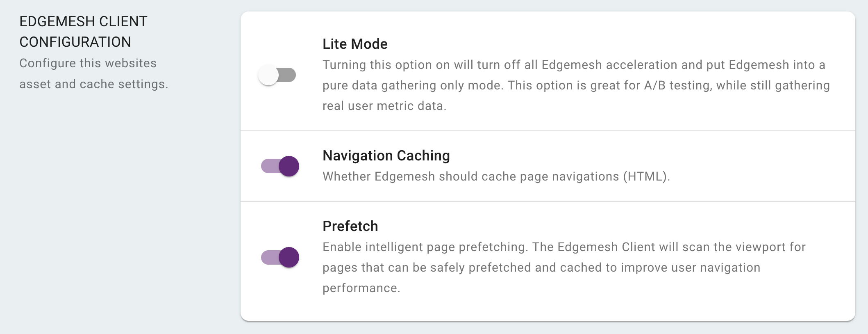Click the "CONFIGURATION" heading word
Viewport: 868px width, 334px height.
click(x=75, y=42)
